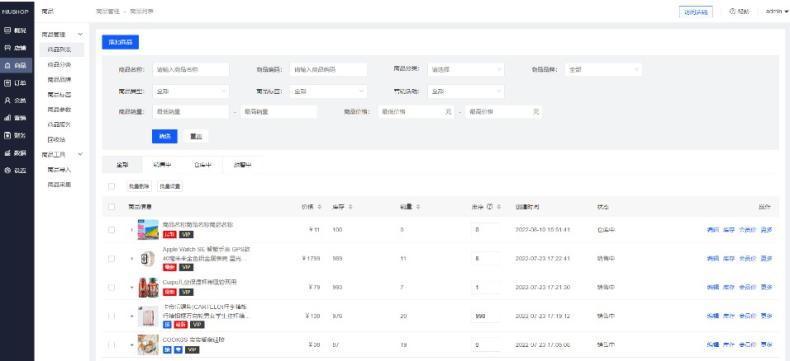The width and height of the screenshot is (790, 361).
Task: Toggle the select-all checkbox in table header
Action: (x=111, y=207)
